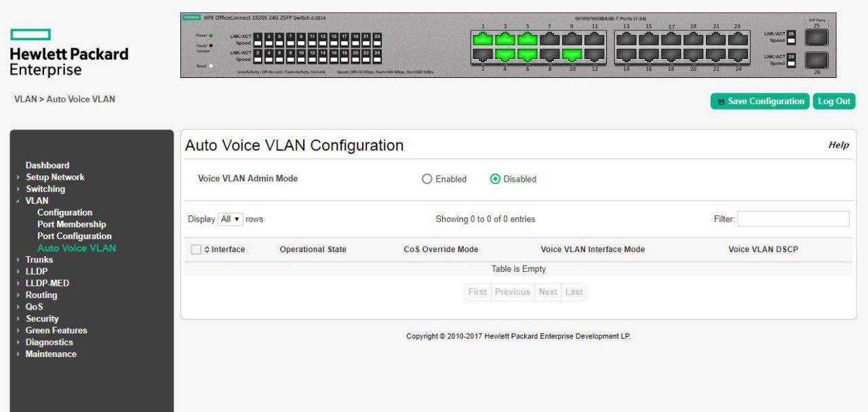This screenshot has width=868, height=412.
Task: Open Port Configuration page
Action: pos(75,236)
